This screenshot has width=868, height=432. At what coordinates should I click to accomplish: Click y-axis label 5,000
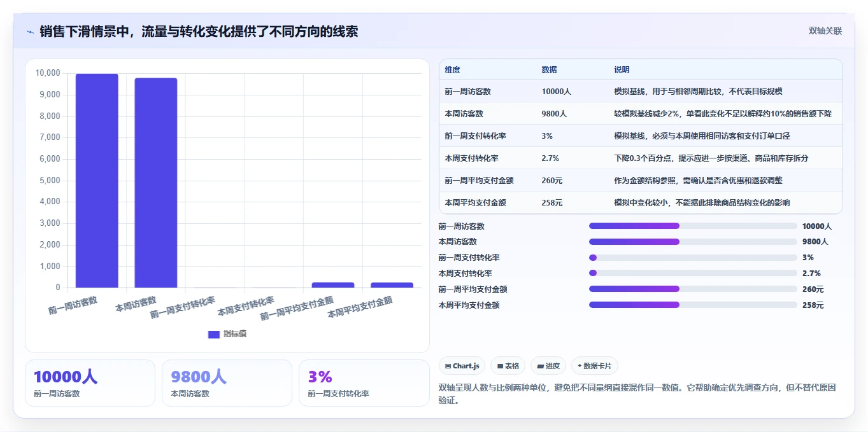point(50,181)
